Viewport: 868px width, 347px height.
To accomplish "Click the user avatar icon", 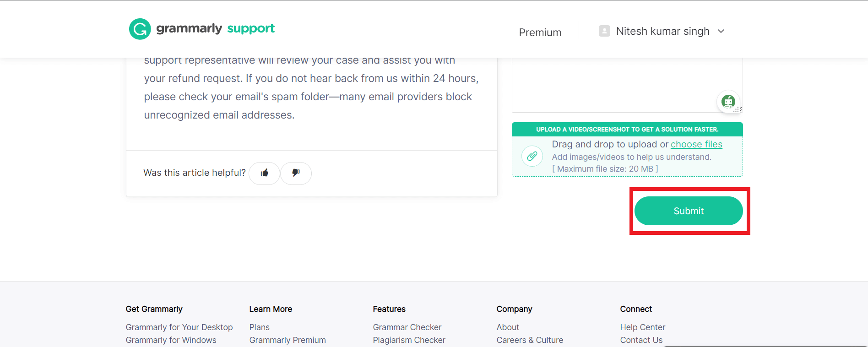I will (x=604, y=31).
